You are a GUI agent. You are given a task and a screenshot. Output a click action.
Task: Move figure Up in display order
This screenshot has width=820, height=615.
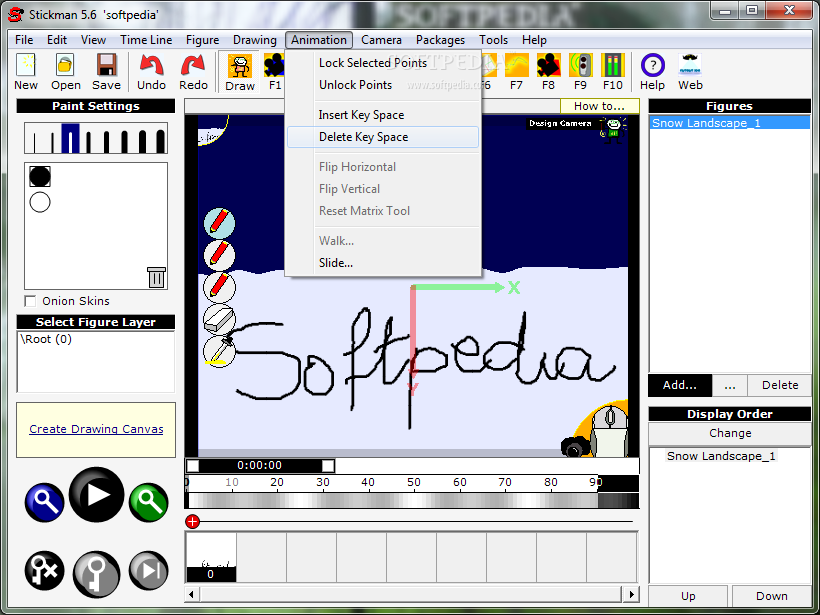point(688,596)
